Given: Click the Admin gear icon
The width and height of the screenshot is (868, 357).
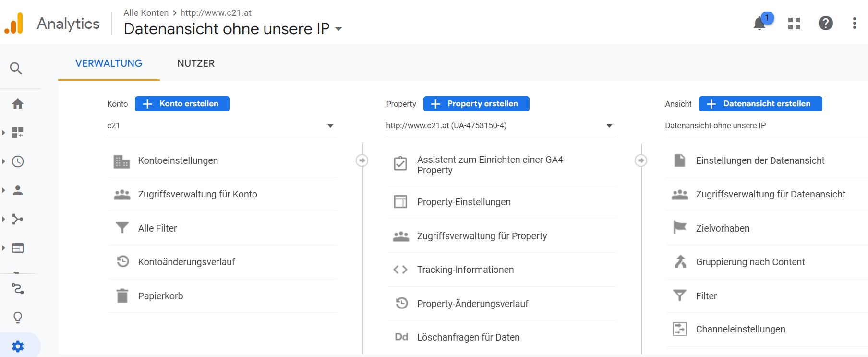Looking at the screenshot, I should point(18,346).
